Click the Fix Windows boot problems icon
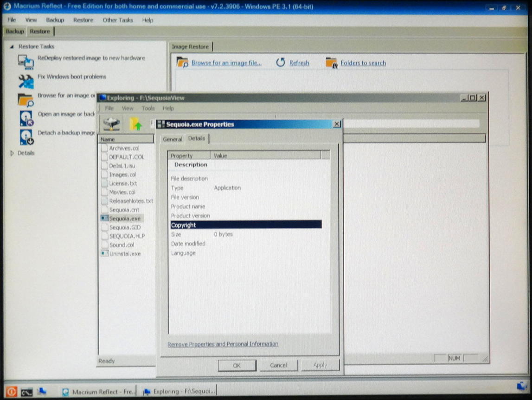 pos(26,81)
